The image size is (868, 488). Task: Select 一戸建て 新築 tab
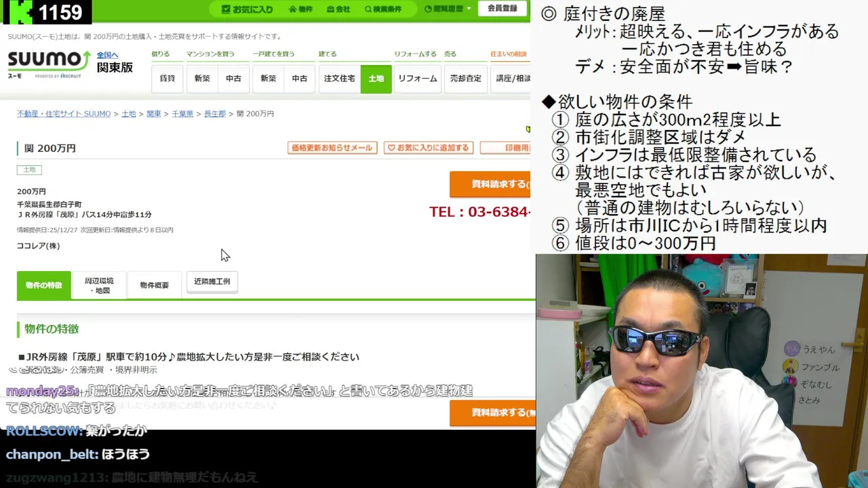[269, 79]
